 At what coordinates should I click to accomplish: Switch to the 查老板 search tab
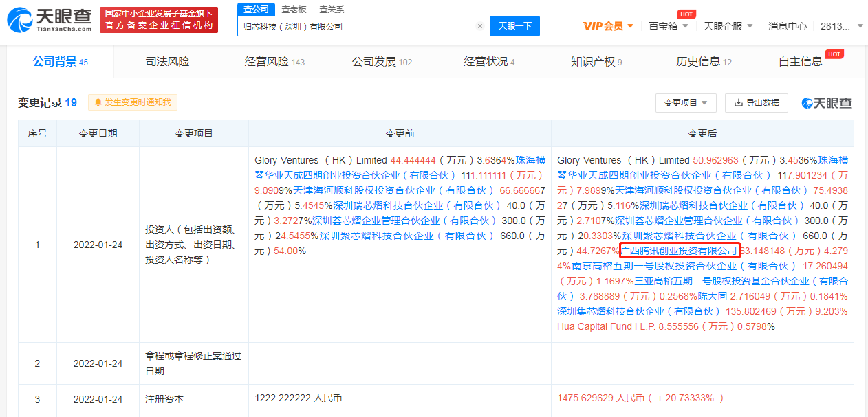coord(294,9)
